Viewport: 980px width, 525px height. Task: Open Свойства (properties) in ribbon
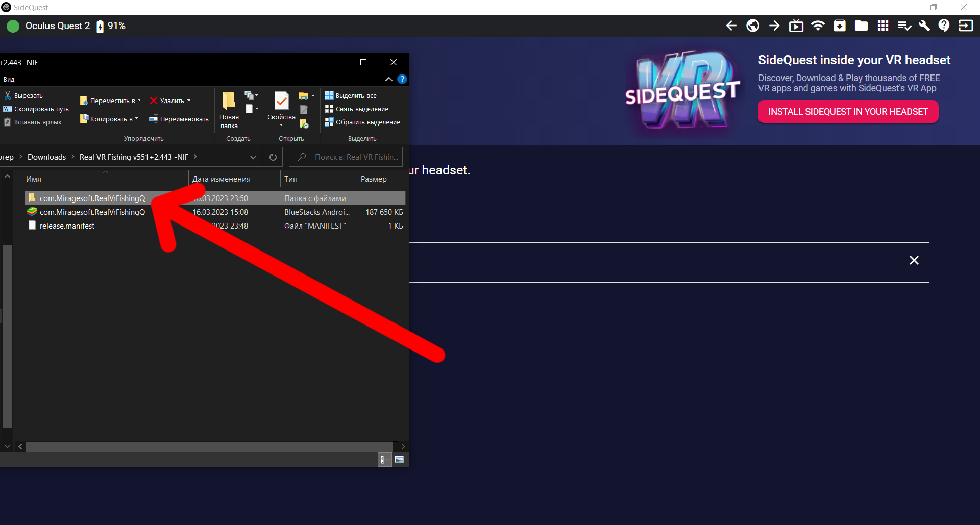click(281, 109)
